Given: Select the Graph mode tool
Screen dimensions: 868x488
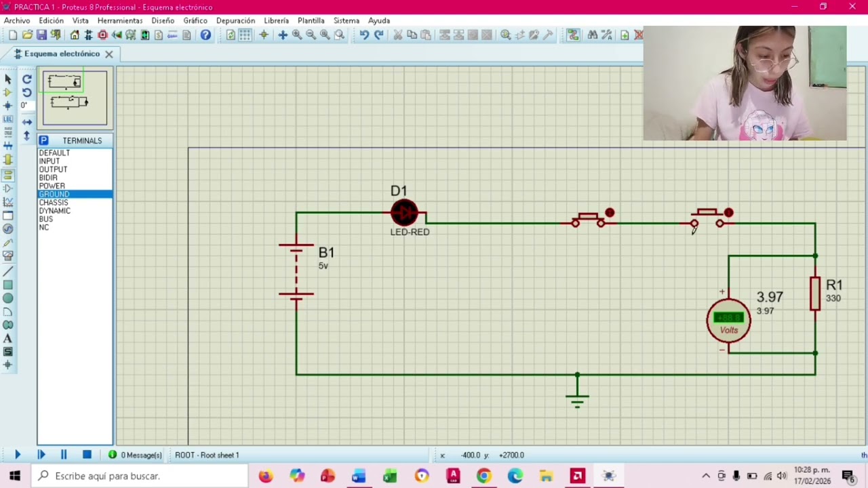Looking at the screenshot, I should tap(8, 202).
